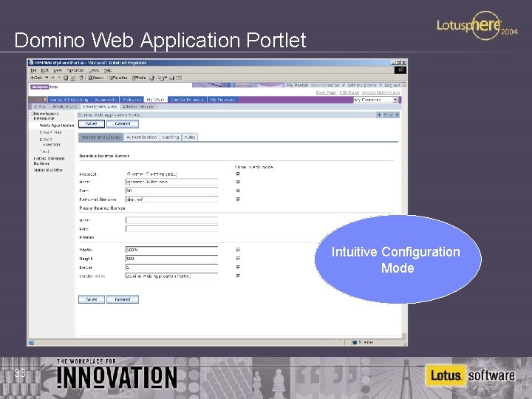The width and height of the screenshot is (532, 399).
Task: Open the Developers Area sub-tab
Action: (100, 106)
